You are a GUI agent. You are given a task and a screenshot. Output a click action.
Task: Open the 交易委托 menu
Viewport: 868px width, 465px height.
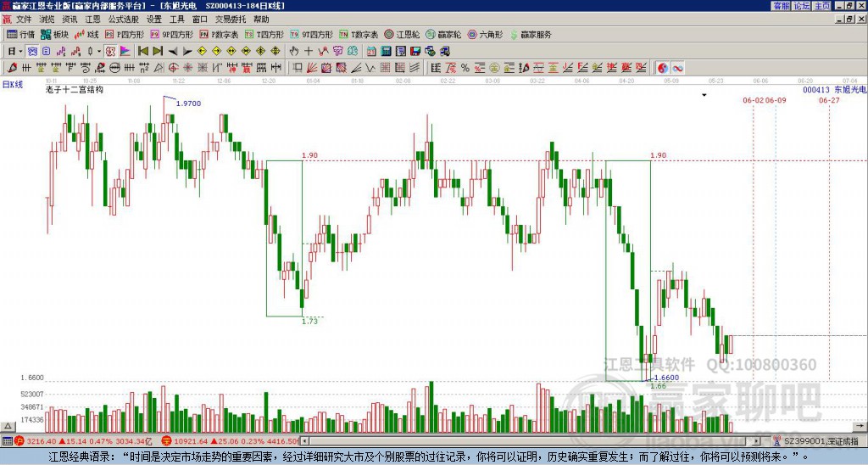[231, 20]
